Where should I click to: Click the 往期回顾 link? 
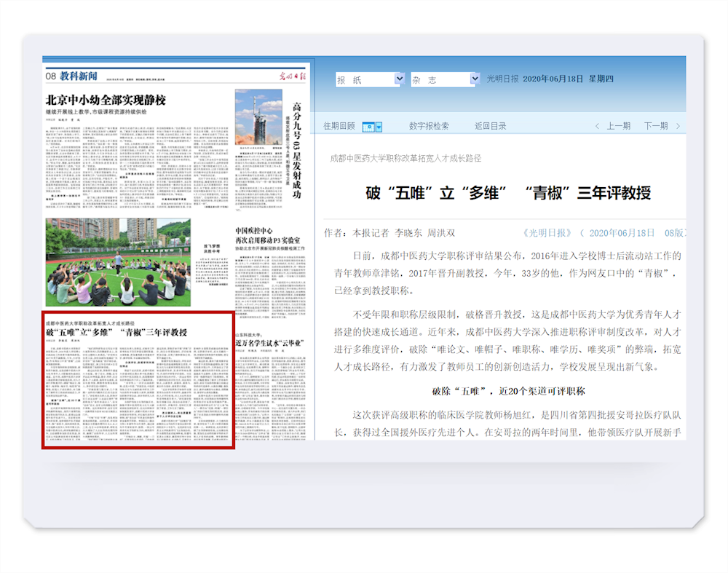339,126
